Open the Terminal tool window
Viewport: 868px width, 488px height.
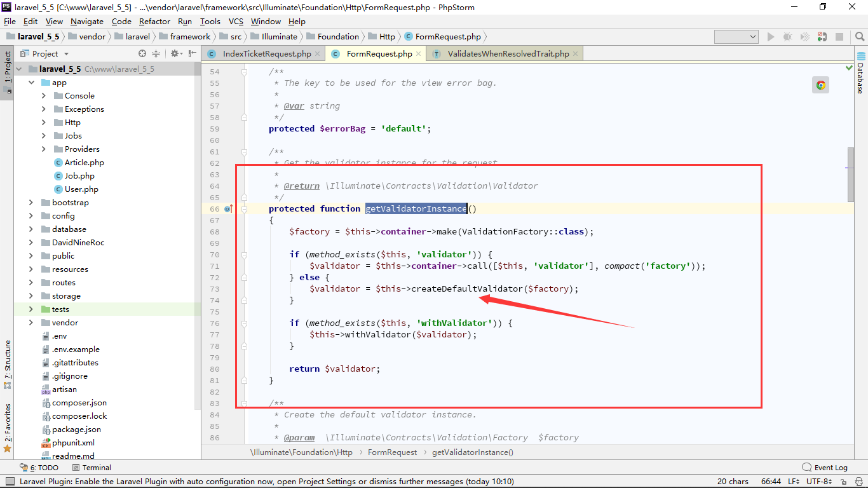[x=91, y=468]
